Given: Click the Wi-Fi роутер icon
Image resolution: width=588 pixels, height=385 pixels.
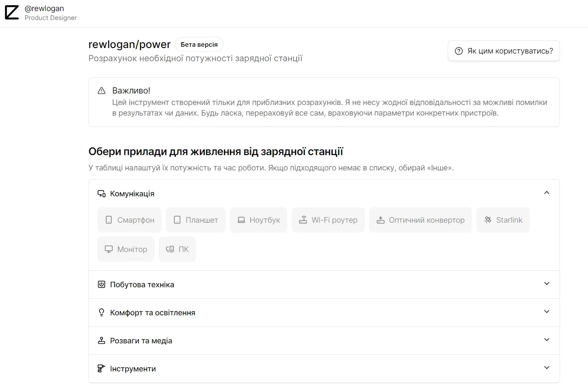Looking at the screenshot, I should coord(303,220).
